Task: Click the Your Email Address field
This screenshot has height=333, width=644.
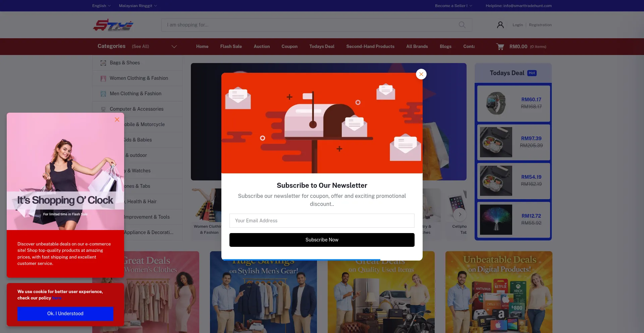Action: [x=322, y=221]
